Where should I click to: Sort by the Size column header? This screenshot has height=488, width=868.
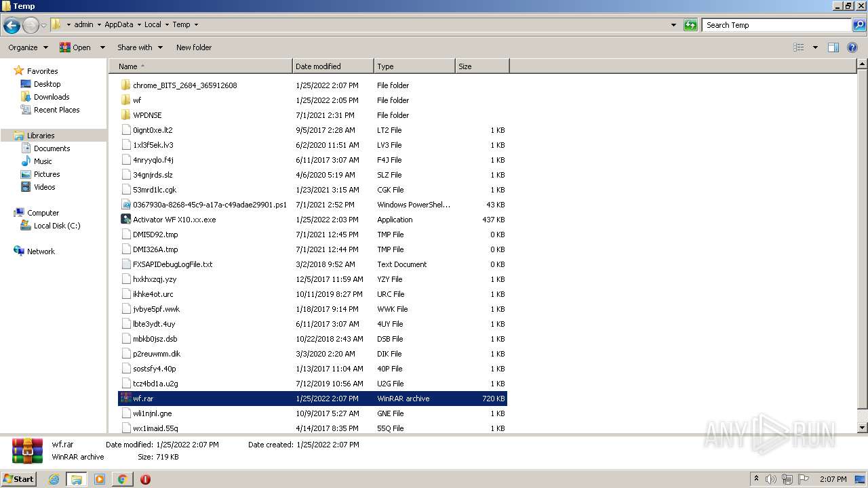pyautogui.click(x=482, y=66)
